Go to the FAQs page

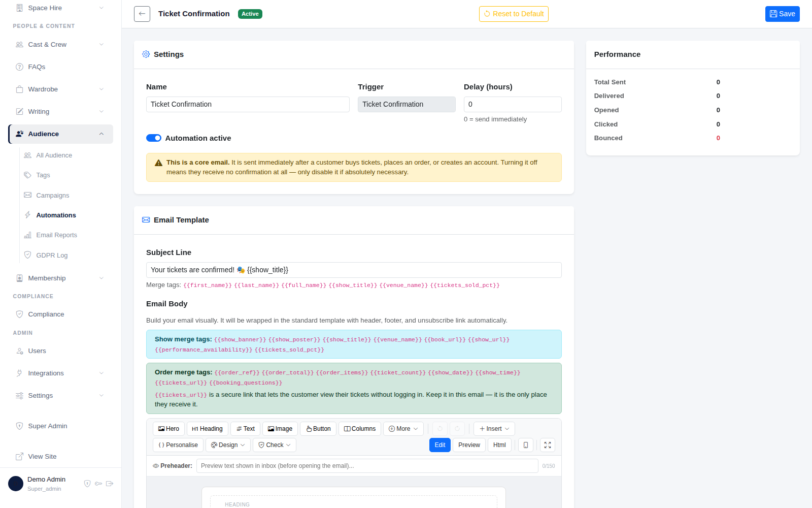[x=37, y=67]
